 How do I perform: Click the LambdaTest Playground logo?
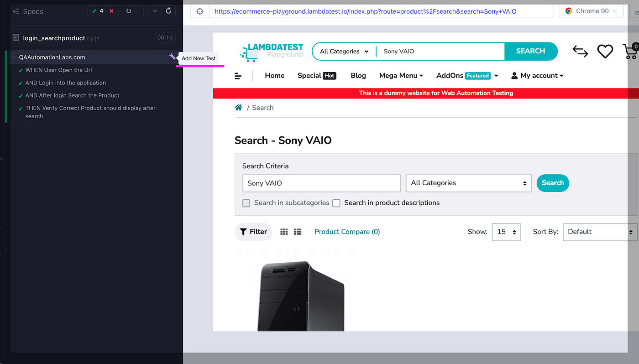tap(272, 52)
